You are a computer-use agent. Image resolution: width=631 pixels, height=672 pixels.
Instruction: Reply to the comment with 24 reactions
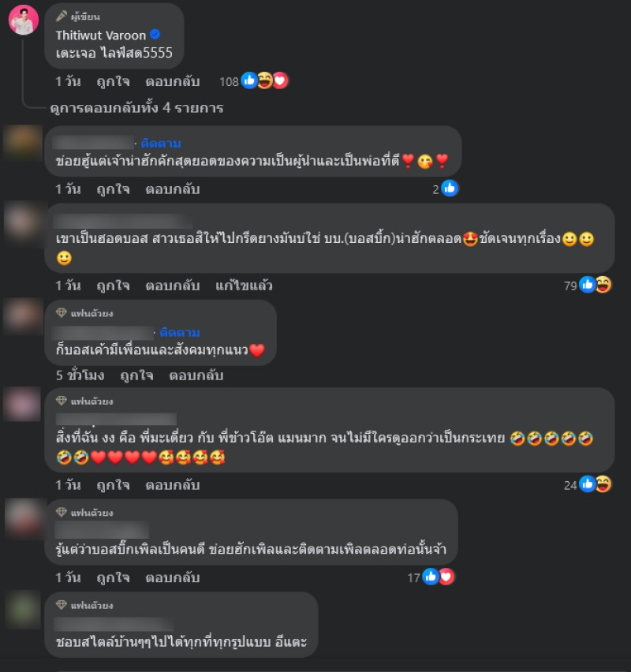[x=172, y=485]
